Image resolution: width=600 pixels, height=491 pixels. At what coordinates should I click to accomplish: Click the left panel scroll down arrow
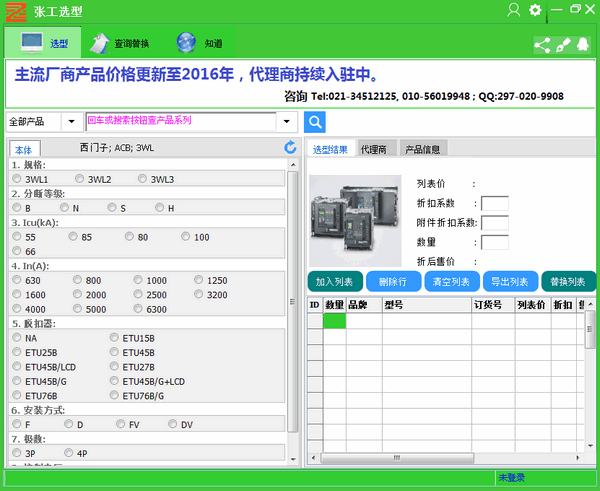pyautogui.click(x=293, y=459)
